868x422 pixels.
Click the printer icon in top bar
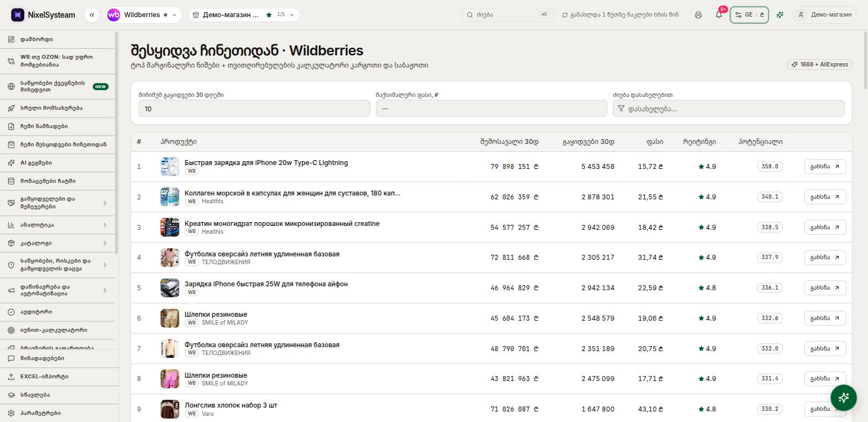click(x=698, y=15)
